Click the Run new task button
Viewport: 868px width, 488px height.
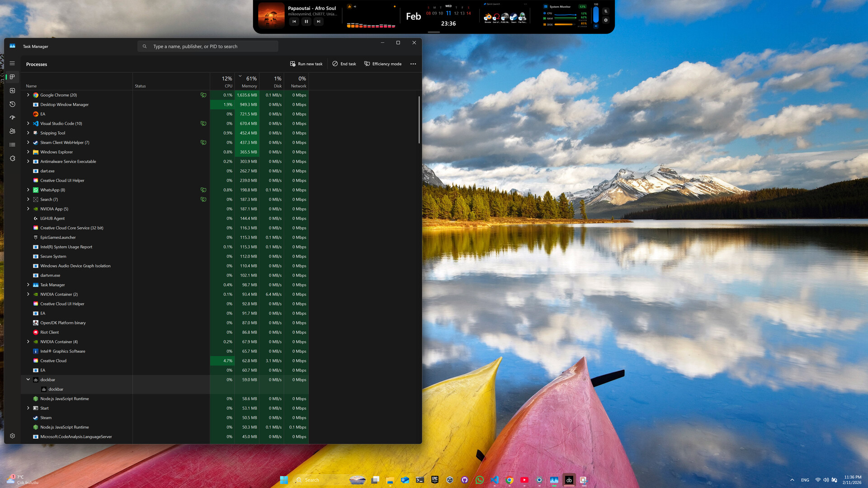[x=307, y=64]
